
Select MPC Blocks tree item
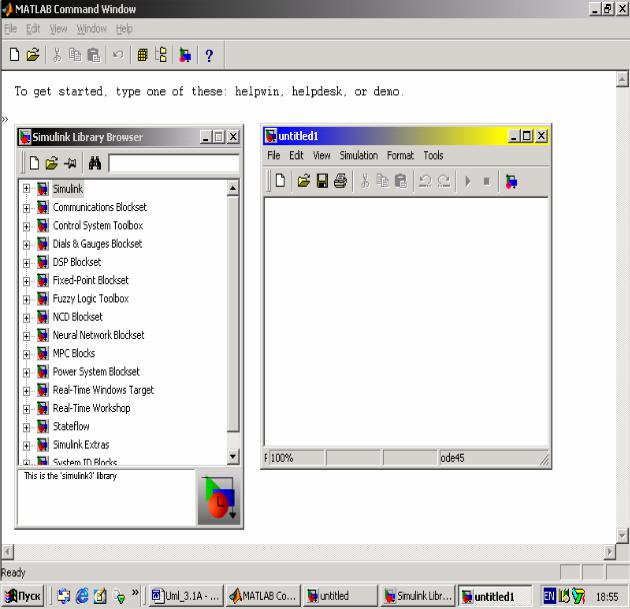tap(74, 354)
